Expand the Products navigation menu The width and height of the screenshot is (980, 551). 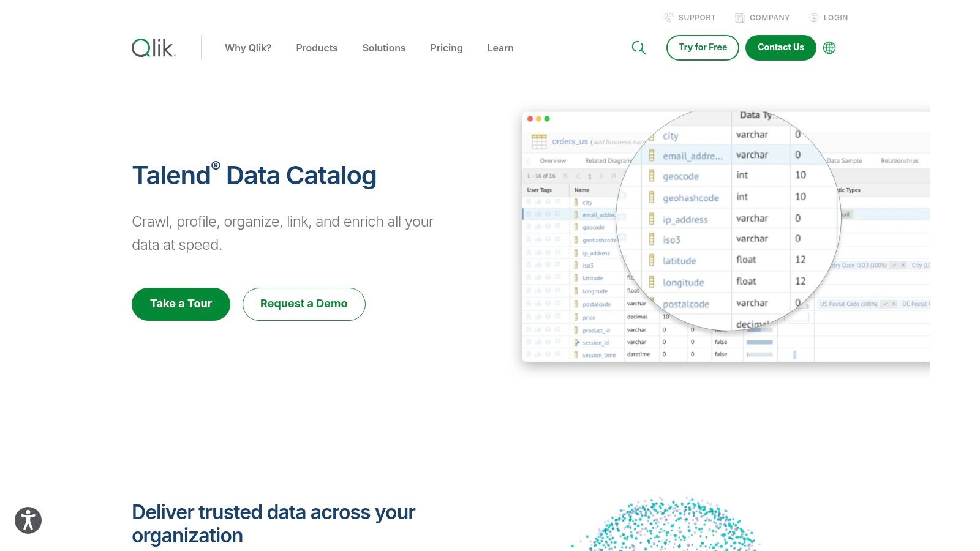click(x=317, y=48)
